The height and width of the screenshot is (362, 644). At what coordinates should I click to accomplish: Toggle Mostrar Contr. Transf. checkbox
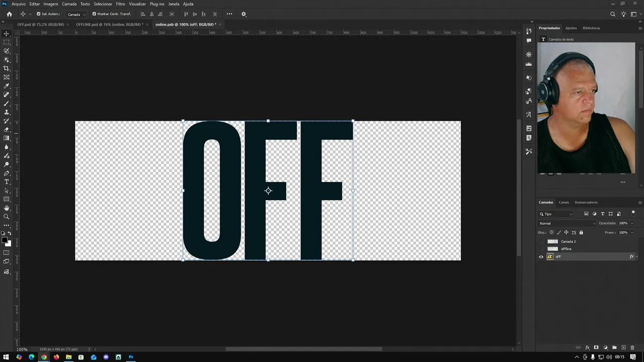pyautogui.click(x=94, y=14)
